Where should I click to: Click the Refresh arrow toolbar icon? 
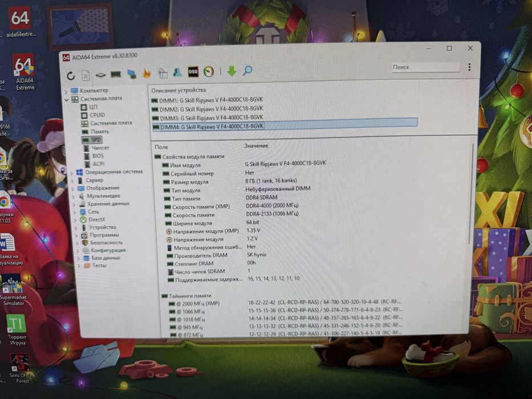(x=71, y=75)
